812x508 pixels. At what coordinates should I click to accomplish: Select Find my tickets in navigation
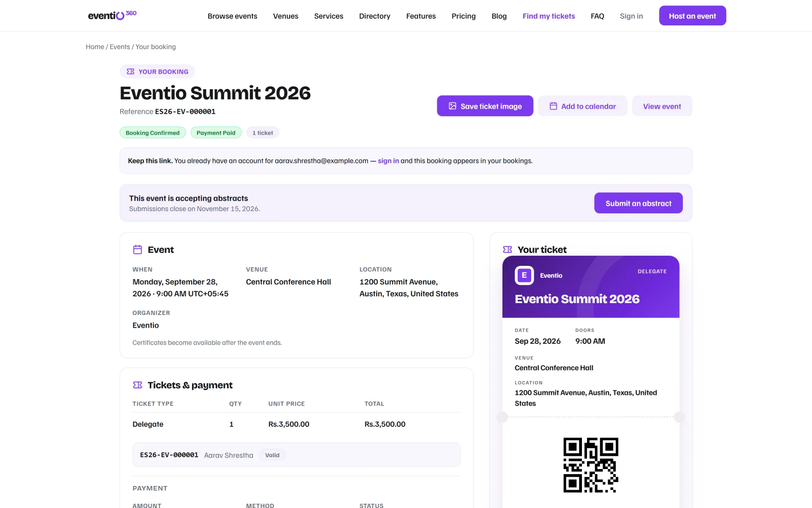point(549,16)
